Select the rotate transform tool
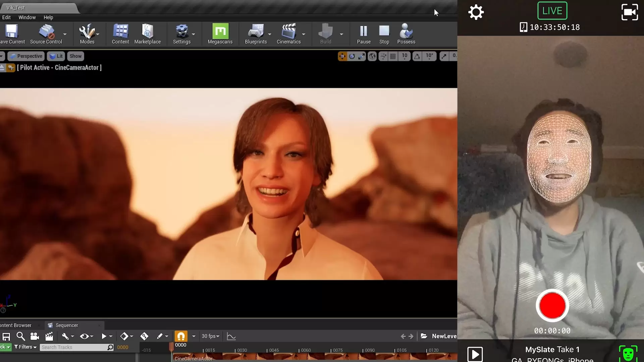 coord(352,56)
